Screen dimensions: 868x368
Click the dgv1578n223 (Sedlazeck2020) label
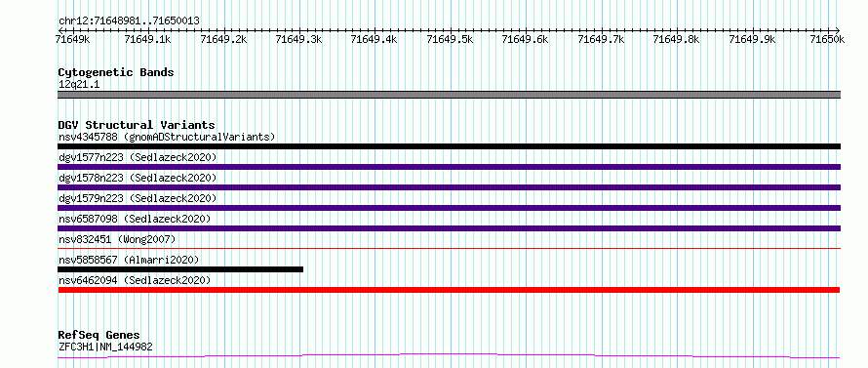click(x=138, y=178)
